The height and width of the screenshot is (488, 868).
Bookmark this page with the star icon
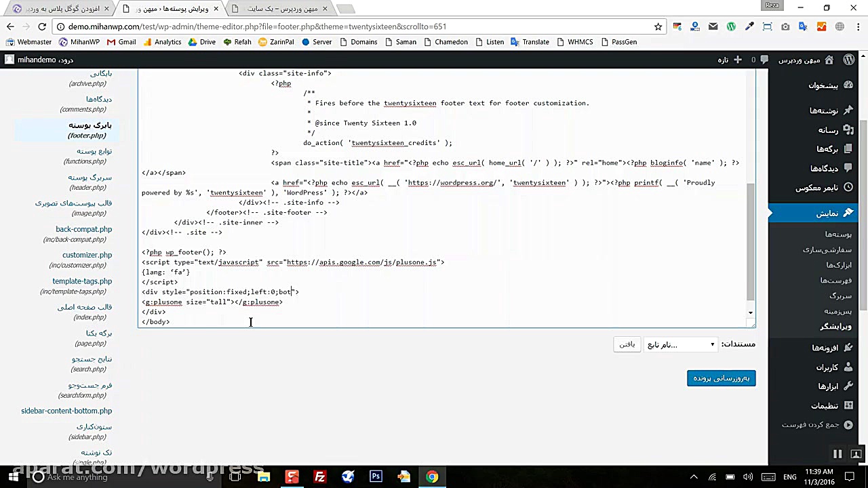(x=658, y=26)
